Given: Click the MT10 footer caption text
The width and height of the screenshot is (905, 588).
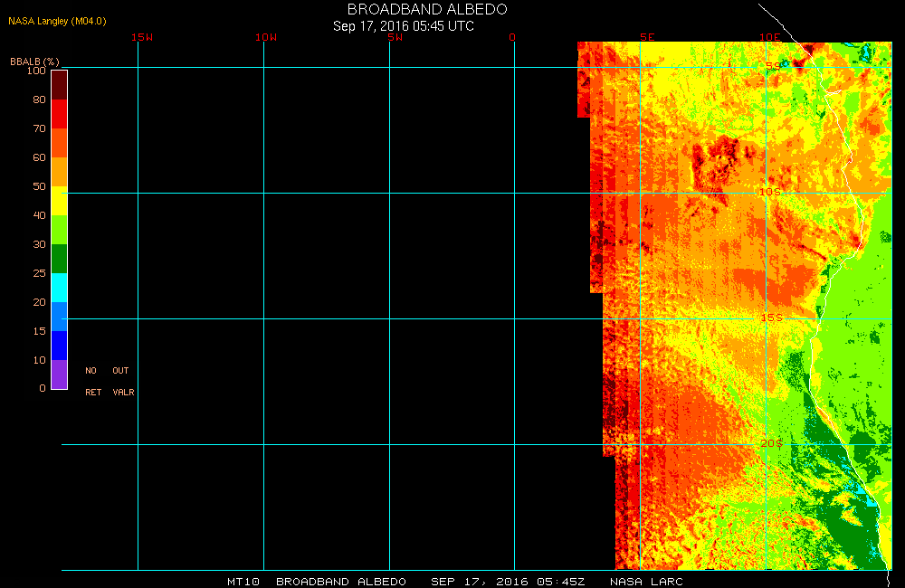Looking at the screenshot, I should pos(243,582).
